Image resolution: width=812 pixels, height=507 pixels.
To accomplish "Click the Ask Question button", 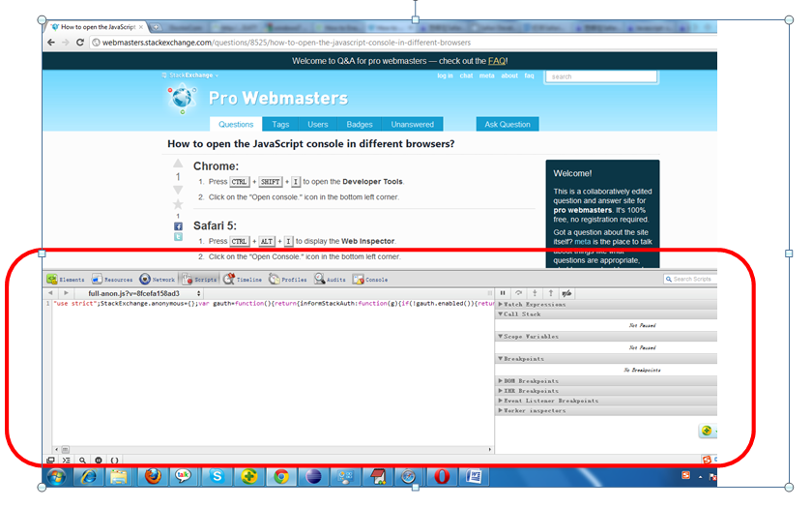I will [x=507, y=125].
